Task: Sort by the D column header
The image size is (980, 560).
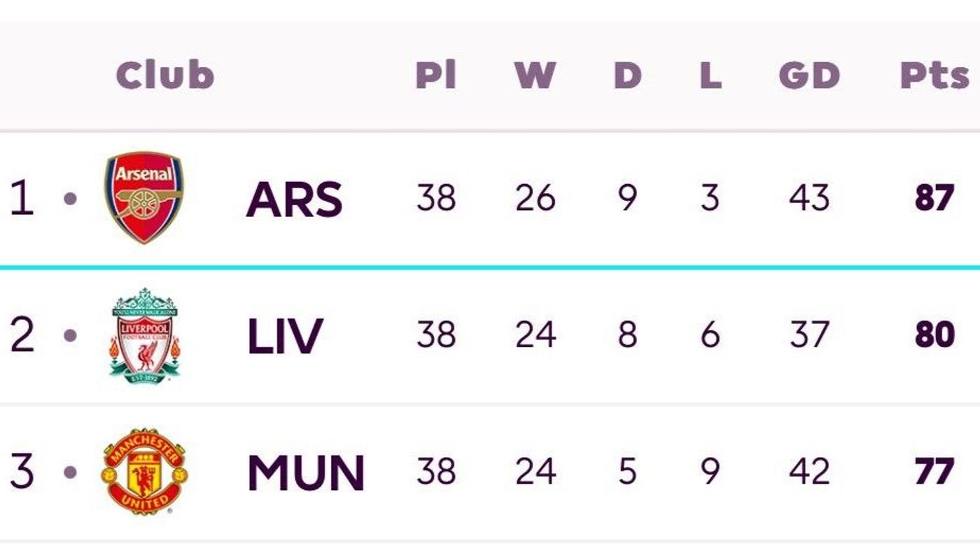Action: (627, 75)
